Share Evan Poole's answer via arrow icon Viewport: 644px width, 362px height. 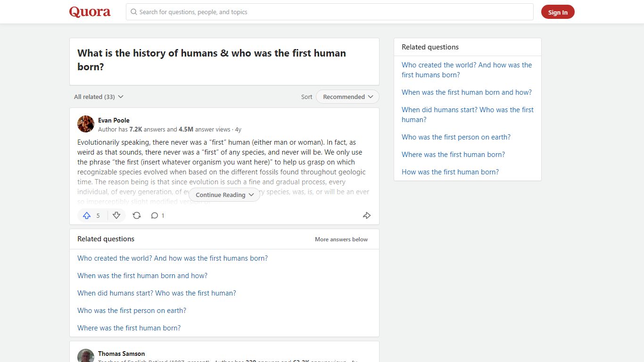coord(367,215)
